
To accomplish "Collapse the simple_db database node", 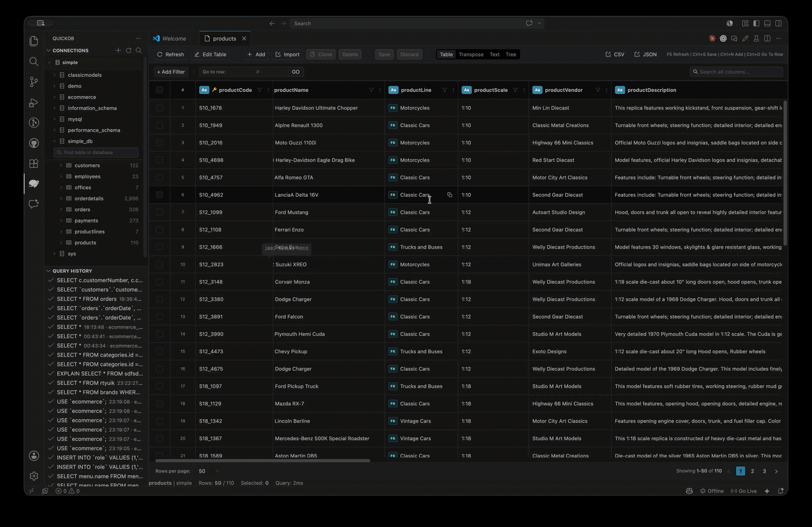I will pyautogui.click(x=55, y=141).
